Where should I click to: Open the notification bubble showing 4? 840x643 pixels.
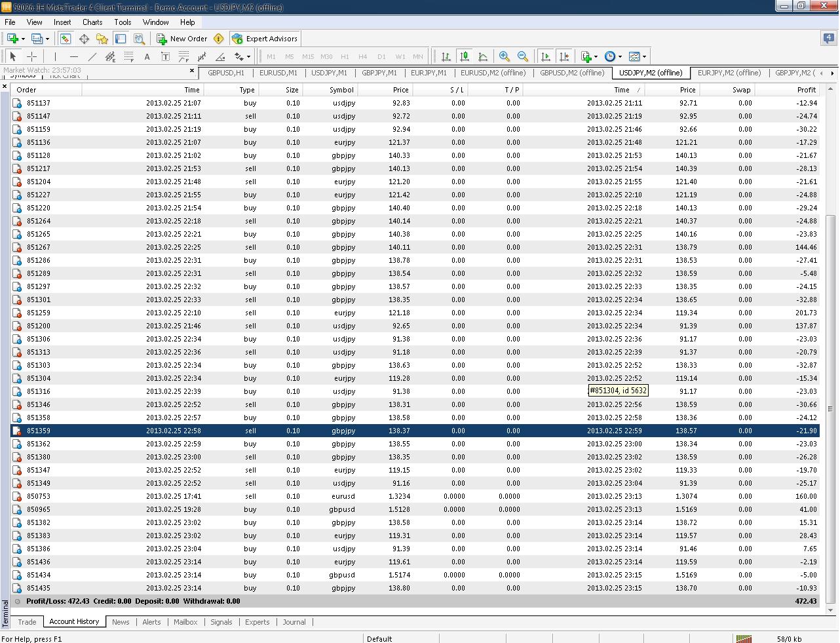click(828, 38)
